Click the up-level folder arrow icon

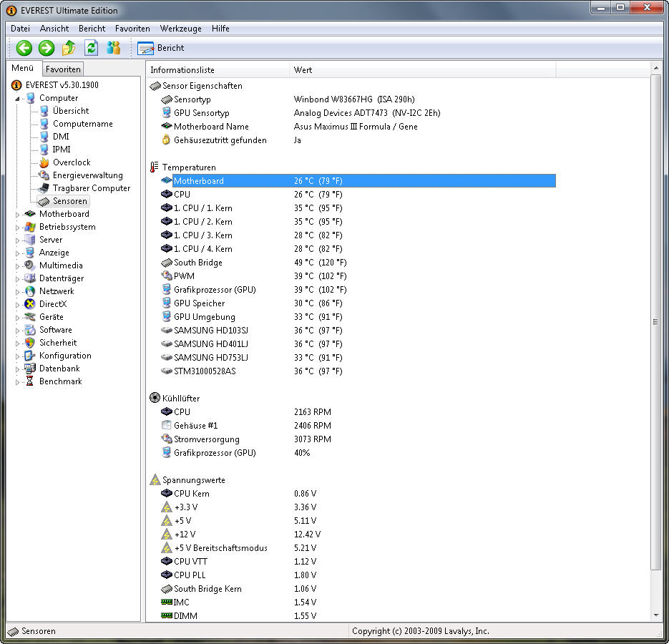click(69, 48)
